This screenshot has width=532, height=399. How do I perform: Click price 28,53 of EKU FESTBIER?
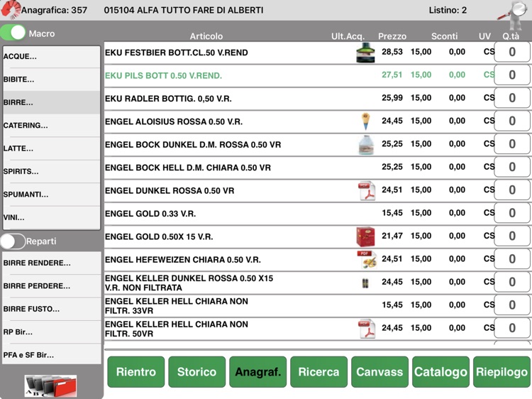(x=392, y=52)
